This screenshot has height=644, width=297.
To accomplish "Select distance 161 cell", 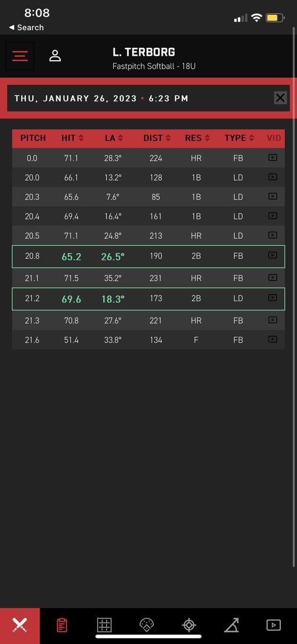I will [x=155, y=216].
